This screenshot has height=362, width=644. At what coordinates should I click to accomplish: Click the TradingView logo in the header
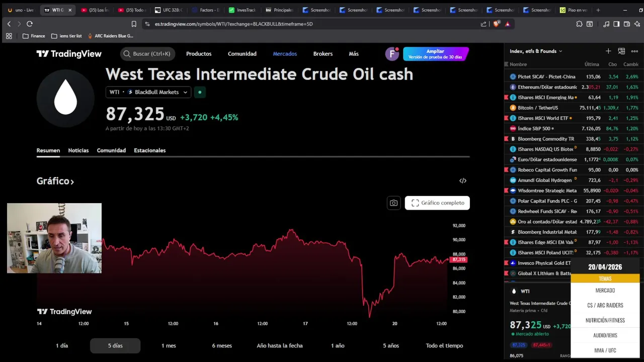tap(69, 54)
